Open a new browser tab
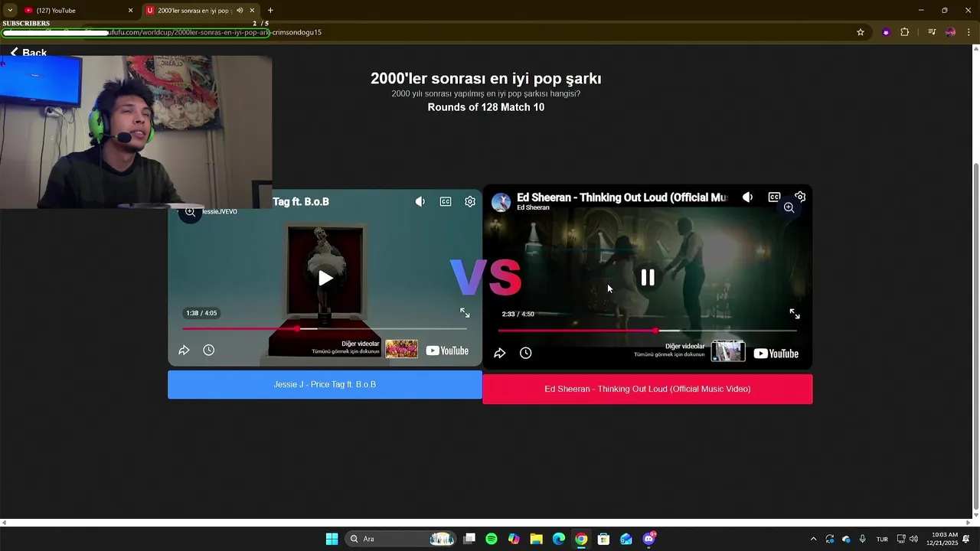 click(270, 11)
